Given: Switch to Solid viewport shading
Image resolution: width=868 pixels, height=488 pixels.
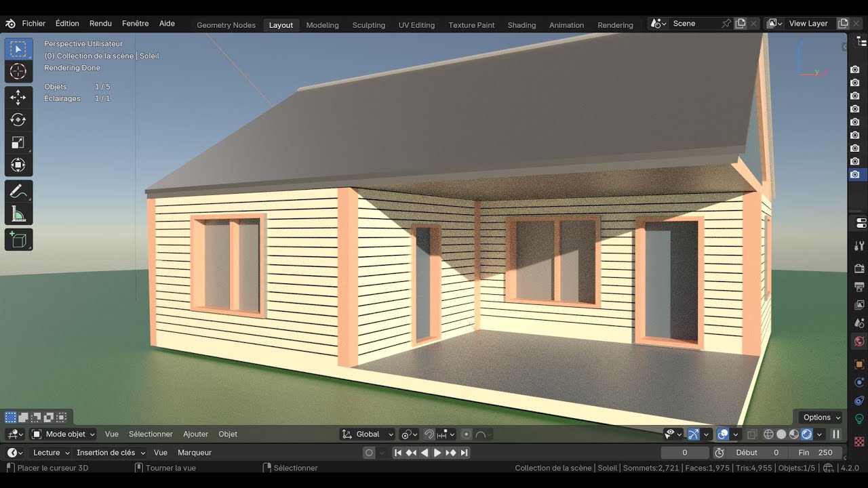Looking at the screenshot, I should [781, 434].
